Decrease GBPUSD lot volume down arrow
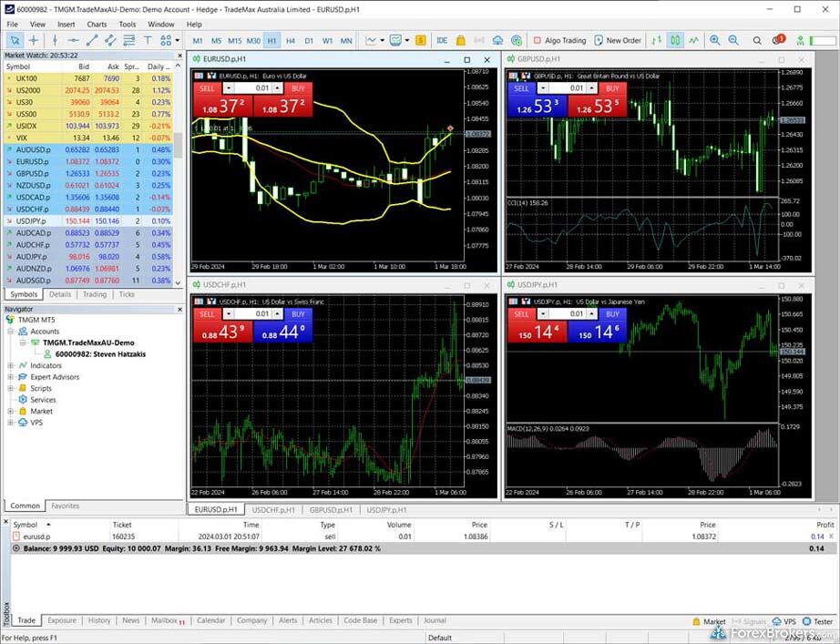 (x=543, y=88)
